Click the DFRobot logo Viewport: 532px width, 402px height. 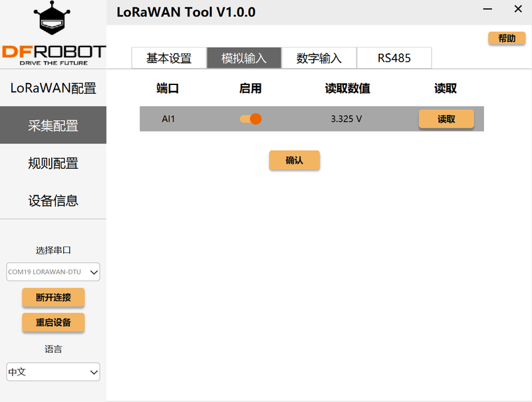point(53,32)
